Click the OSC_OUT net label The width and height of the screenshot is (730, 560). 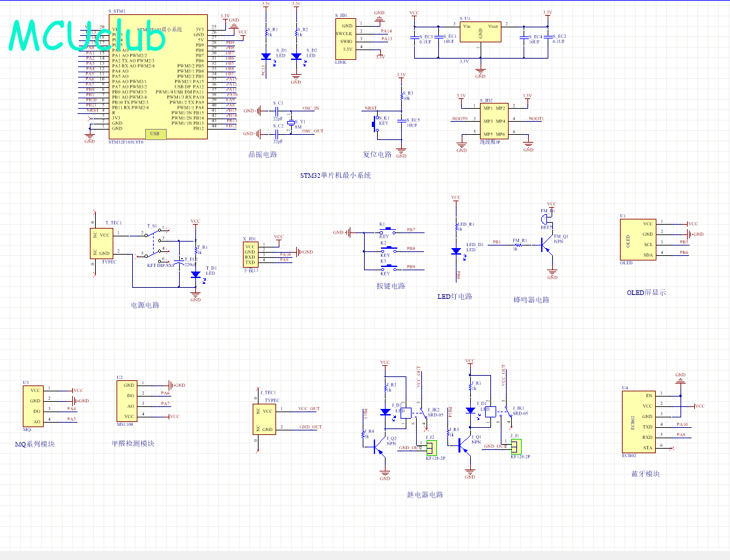(x=313, y=132)
